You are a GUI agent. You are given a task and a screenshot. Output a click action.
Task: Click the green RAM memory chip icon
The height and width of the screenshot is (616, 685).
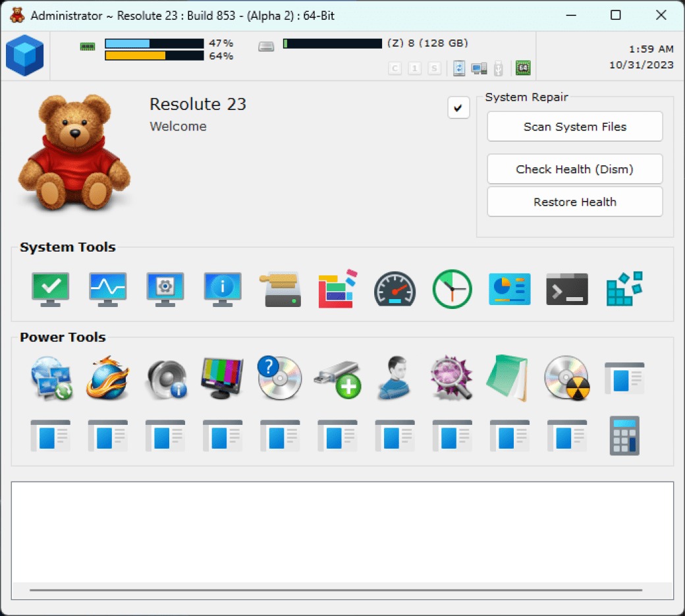88,46
